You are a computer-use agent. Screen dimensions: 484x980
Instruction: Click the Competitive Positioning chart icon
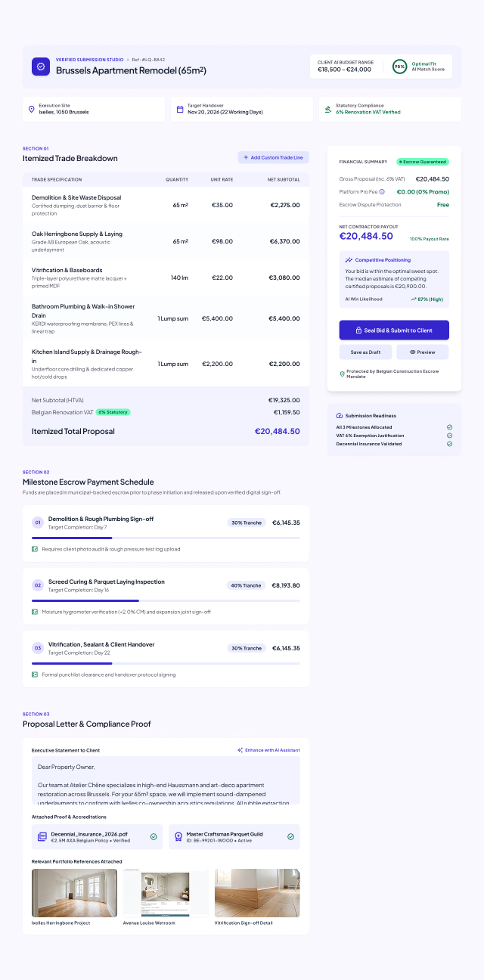(x=349, y=260)
